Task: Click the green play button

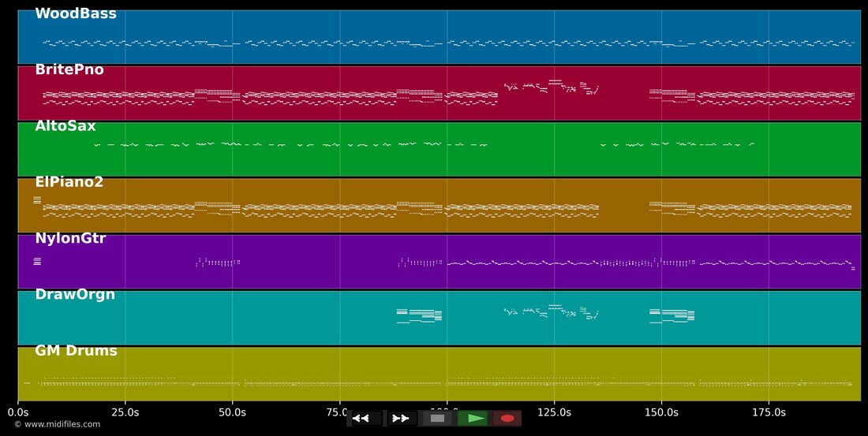Action: pos(473,419)
